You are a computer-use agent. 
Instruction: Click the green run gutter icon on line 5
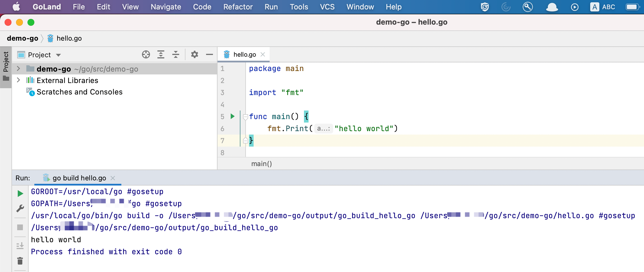[233, 116]
